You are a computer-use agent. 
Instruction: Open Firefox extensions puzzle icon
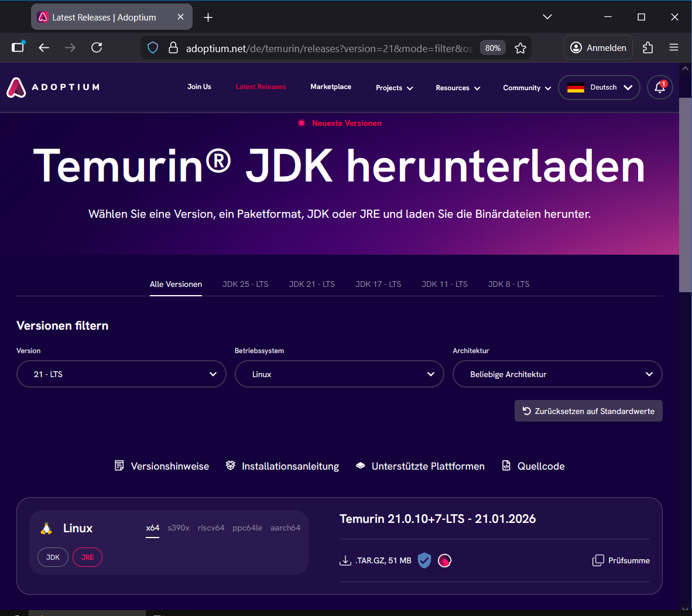(x=648, y=48)
